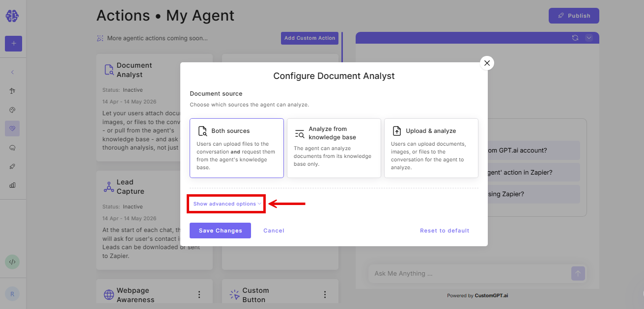
Task: Open the paint palette icon in sidebar
Action: pyautogui.click(x=12, y=109)
